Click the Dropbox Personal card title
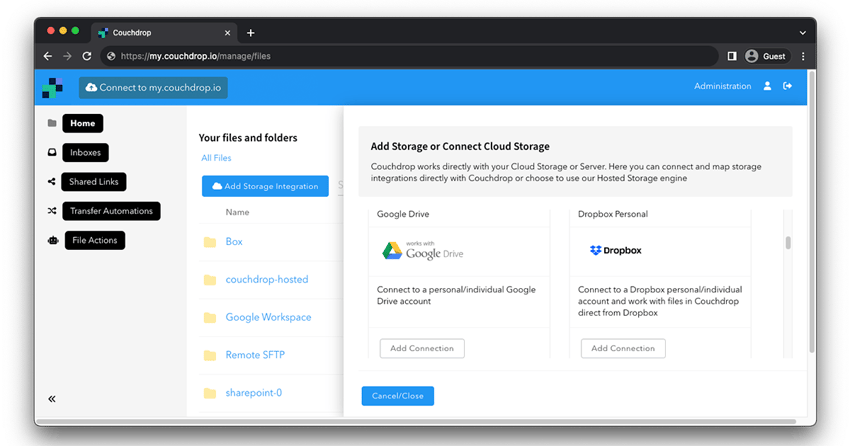This screenshot has height=446, width=850. point(613,214)
